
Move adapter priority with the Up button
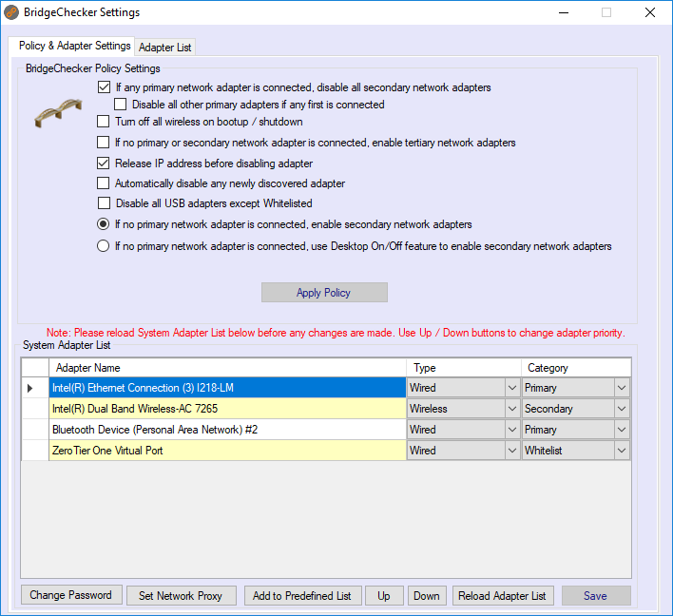click(x=384, y=596)
